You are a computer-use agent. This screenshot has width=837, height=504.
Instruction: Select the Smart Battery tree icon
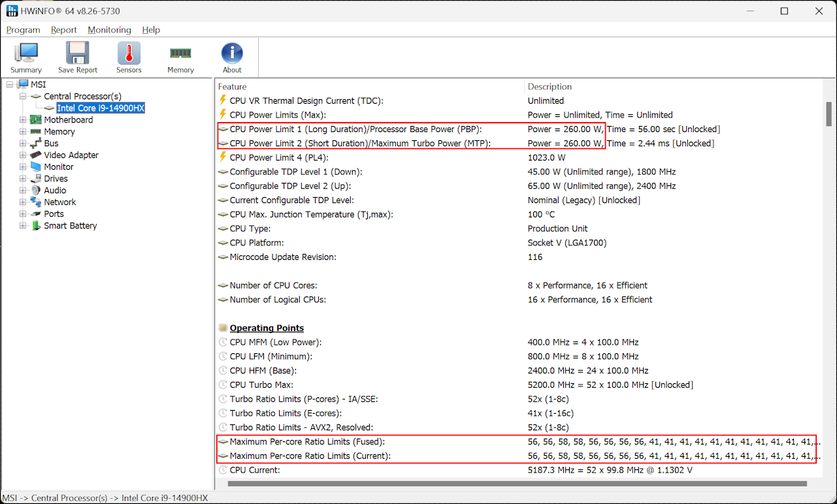point(35,226)
